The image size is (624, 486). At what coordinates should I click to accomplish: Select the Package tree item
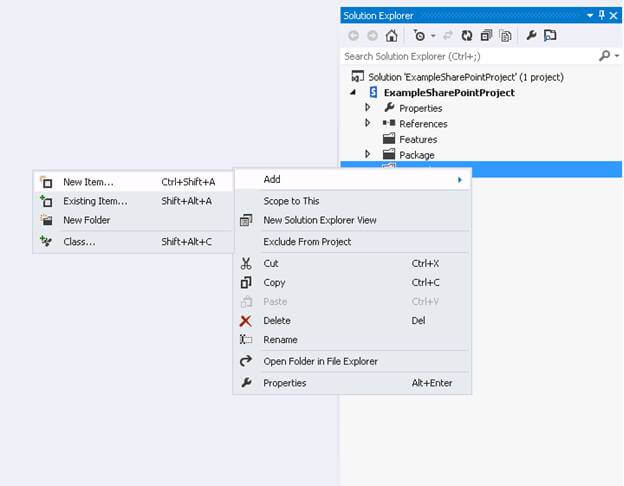(x=417, y=155)
